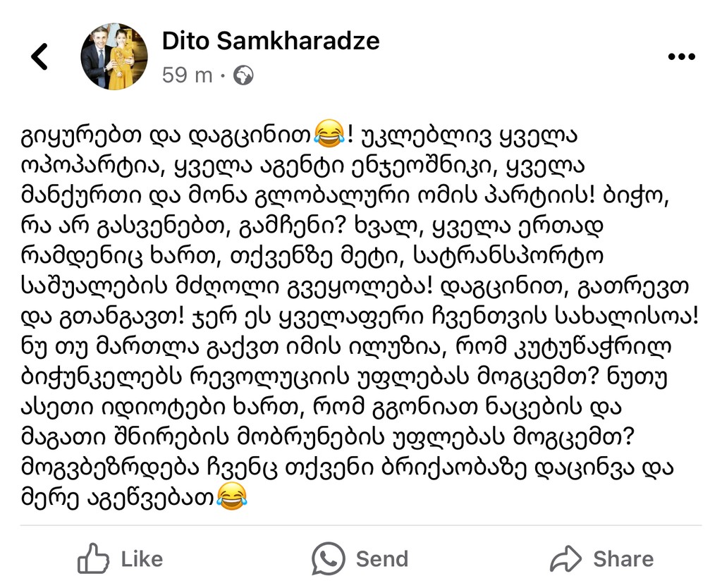Tap the globe public audience icon
Image resolution: width=722 pixels, height=588 pixels.
click(243, 75)
